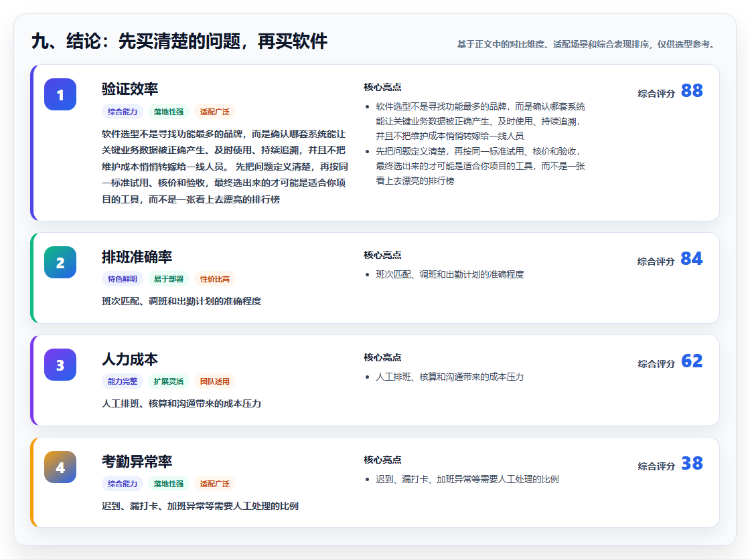750x560 pixels.
Task: Click the 扩展灵活 tag
Action: click(x=168, y=381)
